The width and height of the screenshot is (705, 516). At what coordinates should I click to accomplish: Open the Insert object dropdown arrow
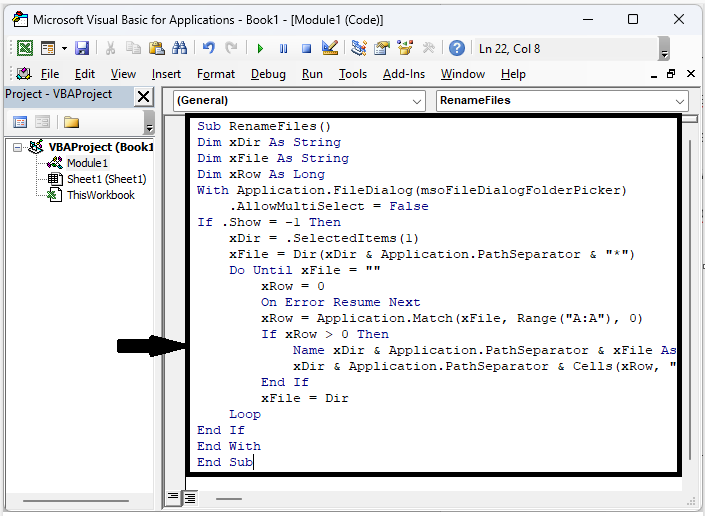(64, 48)
